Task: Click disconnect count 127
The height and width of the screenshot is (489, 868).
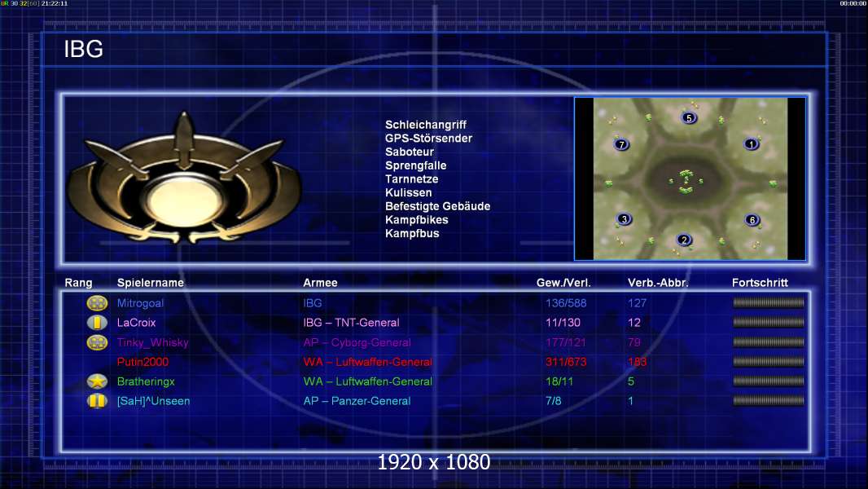Action: 638,303
